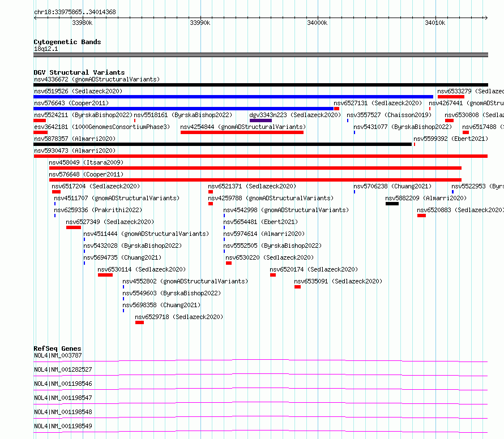Click the nsv4336672 gnomADStructuralVariants label
This screenshot has width=504, height=439.
coord(97,79)
